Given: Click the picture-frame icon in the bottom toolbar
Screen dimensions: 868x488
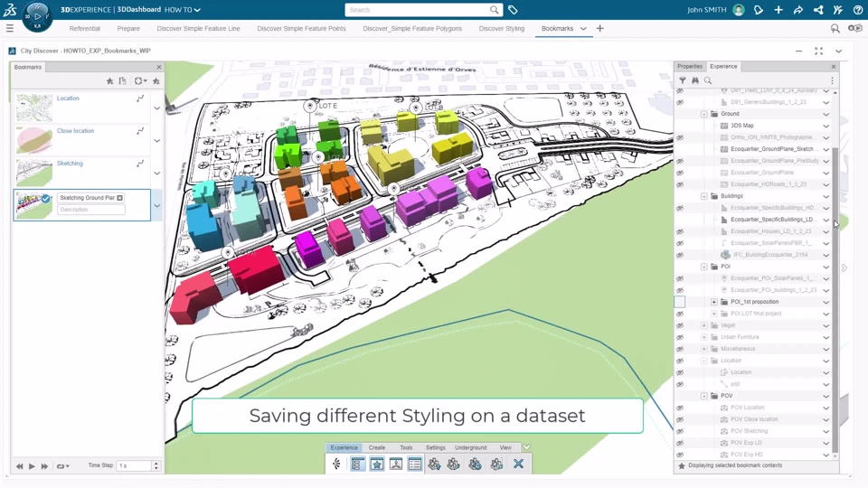Looking at the screenshot, I should coord(396,464).
